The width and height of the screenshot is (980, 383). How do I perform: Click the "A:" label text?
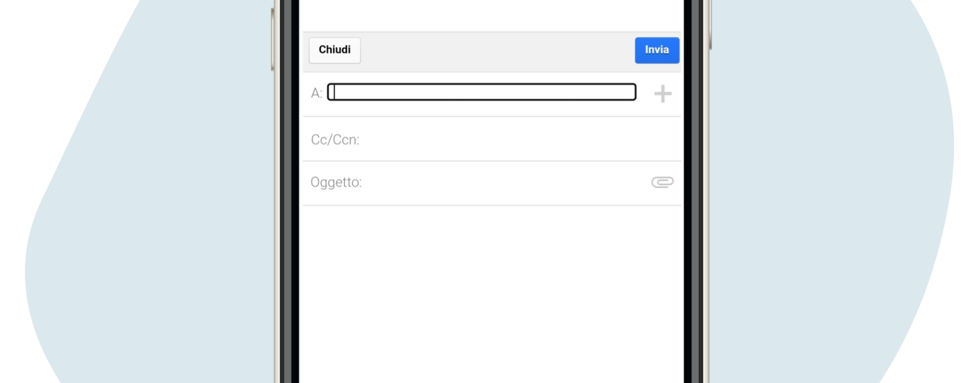[x=316, y=93]
